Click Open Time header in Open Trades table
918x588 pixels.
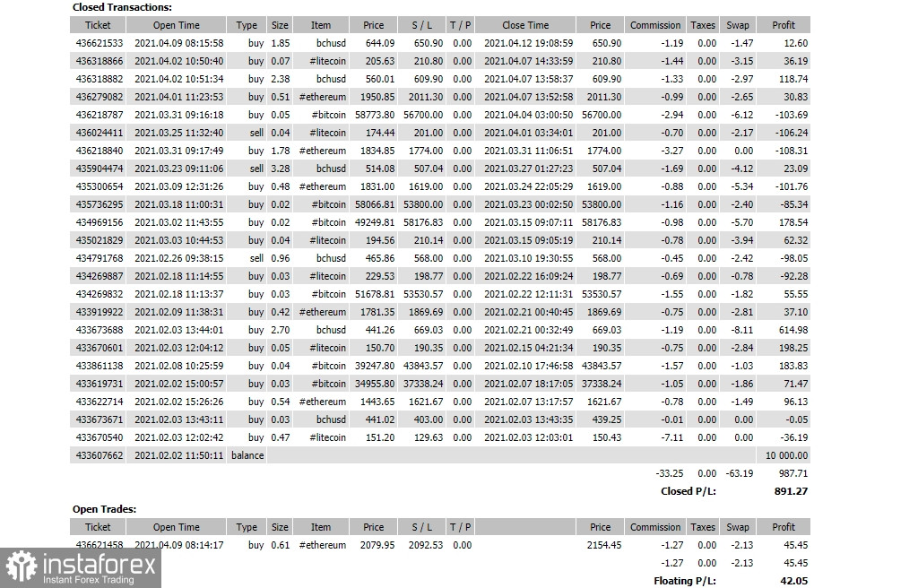(176, 527)
